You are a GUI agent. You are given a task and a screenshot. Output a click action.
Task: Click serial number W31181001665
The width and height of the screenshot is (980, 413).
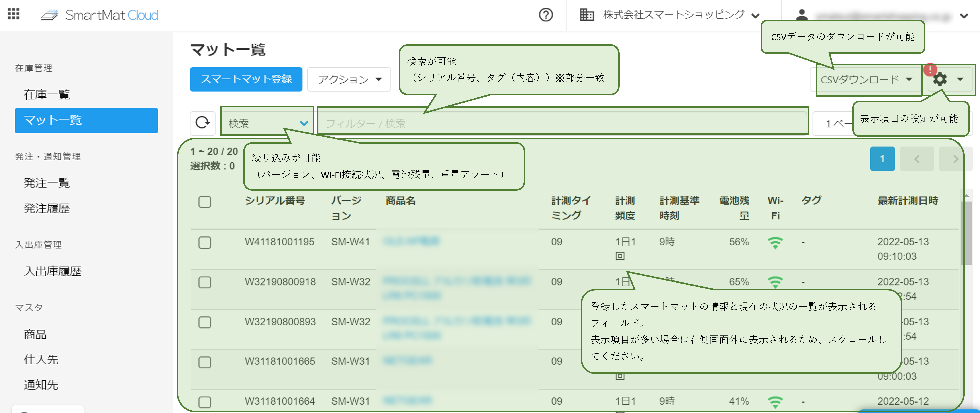tap(280, 361)
